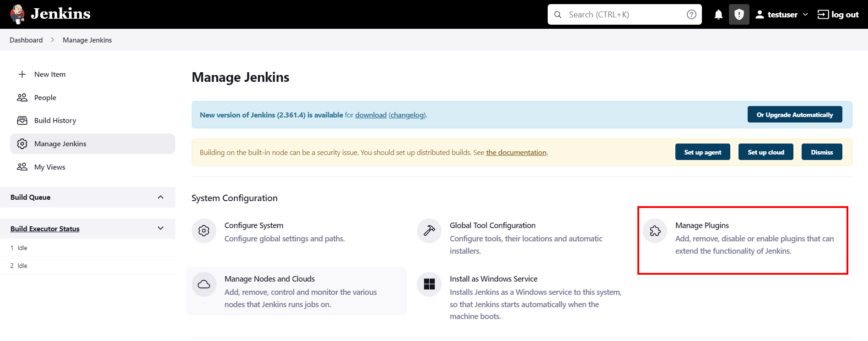Click the Windows Service logo icon
The image size is (868, 341).
coord(429,284)
